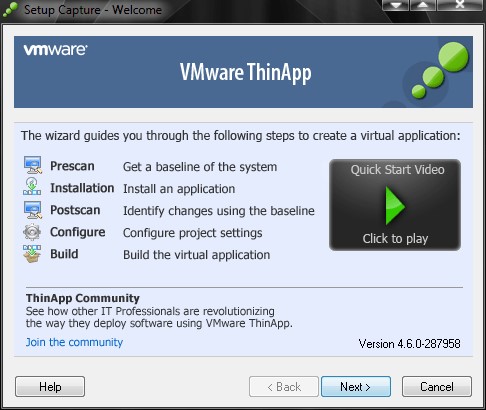Click the green bubbles graphic in banner
The height and width of the screenshot is (410, 486).
point(440,70)
